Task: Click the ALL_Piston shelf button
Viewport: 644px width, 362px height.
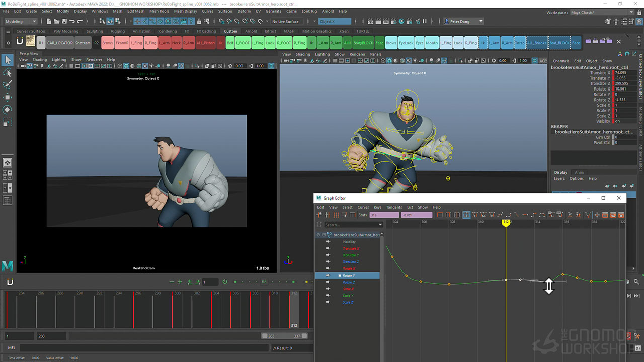Action: (205, 43)
